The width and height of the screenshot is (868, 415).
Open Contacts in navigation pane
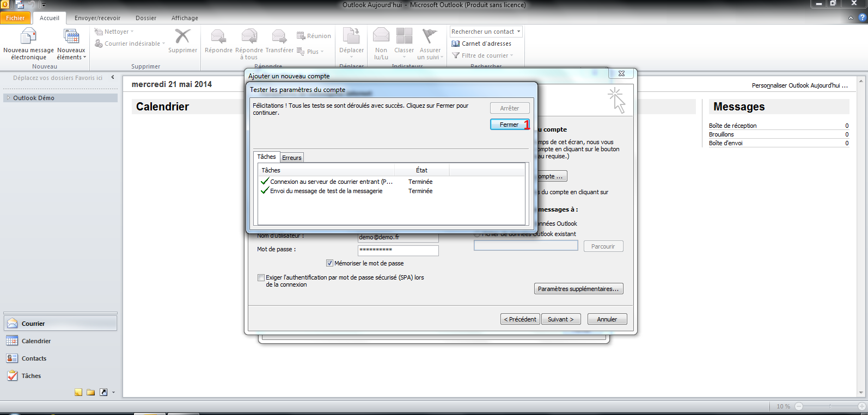coord(34,358)
